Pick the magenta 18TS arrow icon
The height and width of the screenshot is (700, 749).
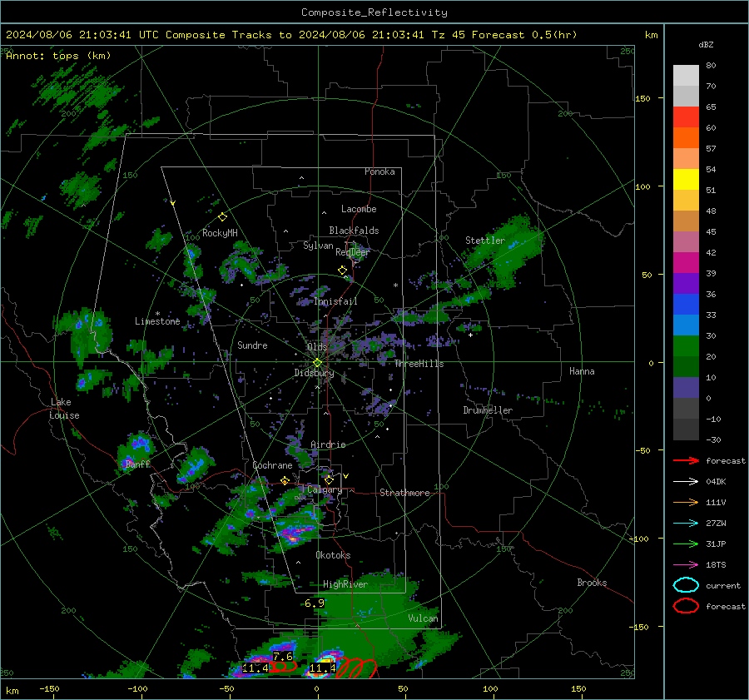686,565
